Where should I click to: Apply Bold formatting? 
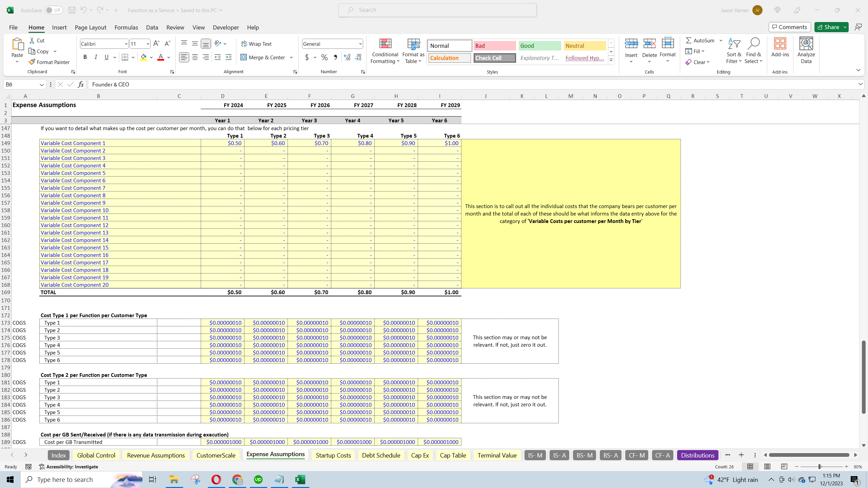(85, 57)
